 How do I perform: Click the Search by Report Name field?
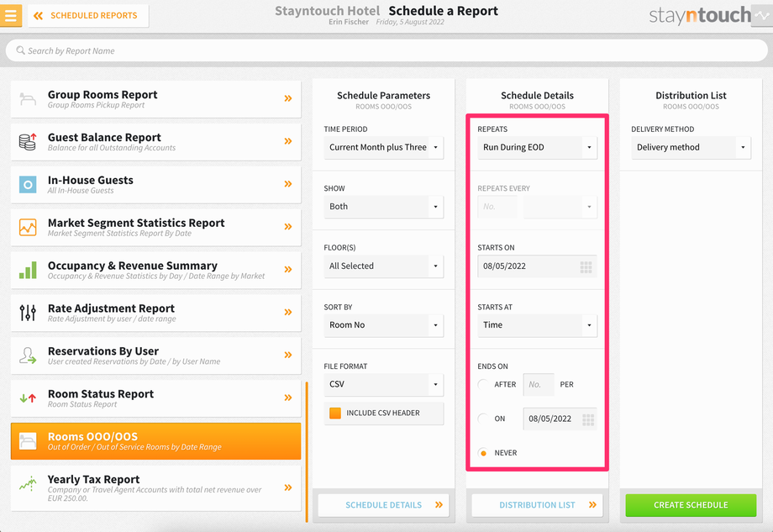386,50
